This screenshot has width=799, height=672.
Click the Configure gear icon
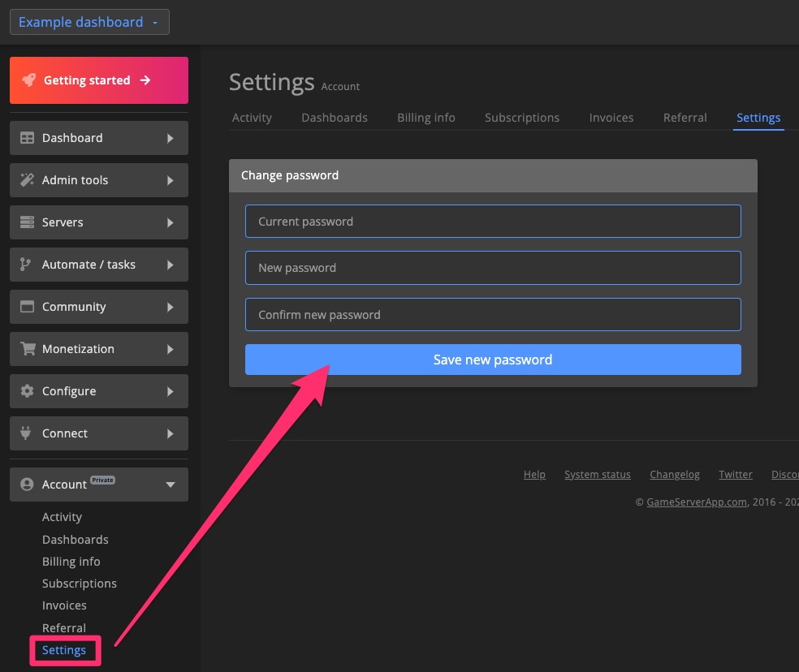tap(27, 391)
